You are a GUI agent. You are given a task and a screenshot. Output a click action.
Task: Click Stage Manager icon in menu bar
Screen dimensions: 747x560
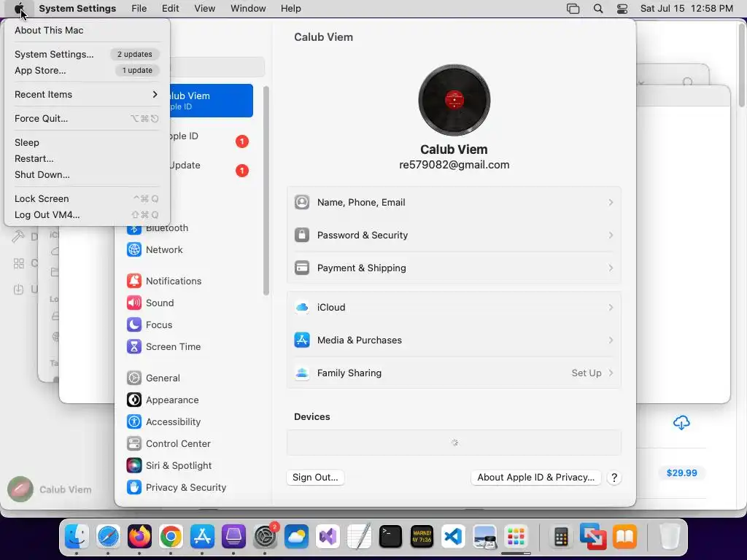click(x=573, y=9)
